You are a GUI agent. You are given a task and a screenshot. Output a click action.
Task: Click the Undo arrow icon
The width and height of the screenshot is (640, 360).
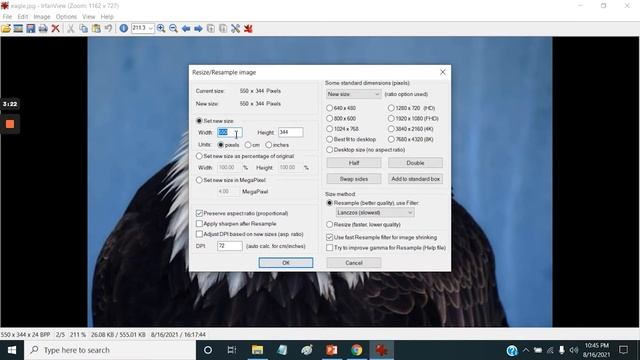(108, 29)
